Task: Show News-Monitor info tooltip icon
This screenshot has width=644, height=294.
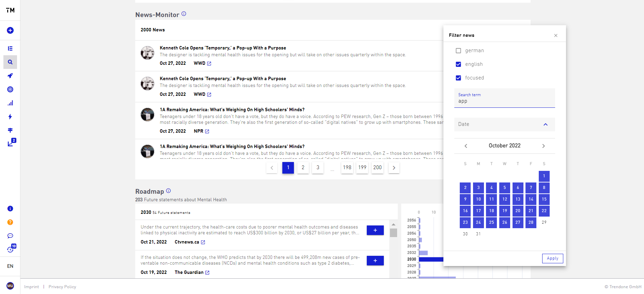Action: coord(184,14)
